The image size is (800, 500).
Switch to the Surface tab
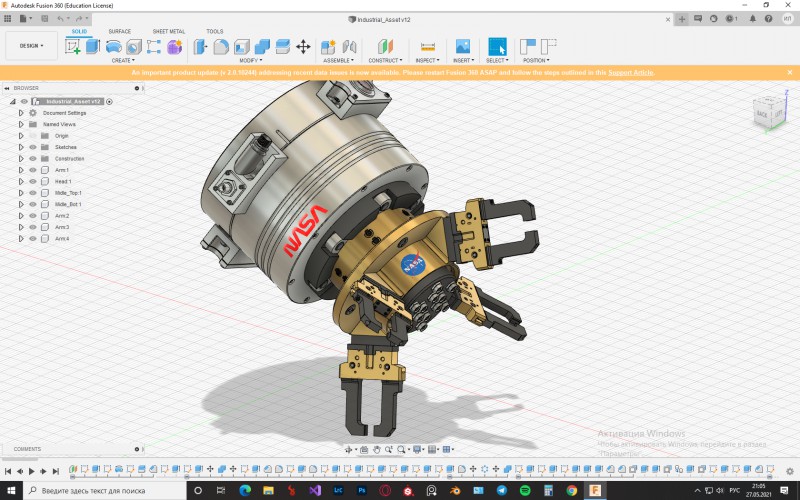click(x=119, y=31)
